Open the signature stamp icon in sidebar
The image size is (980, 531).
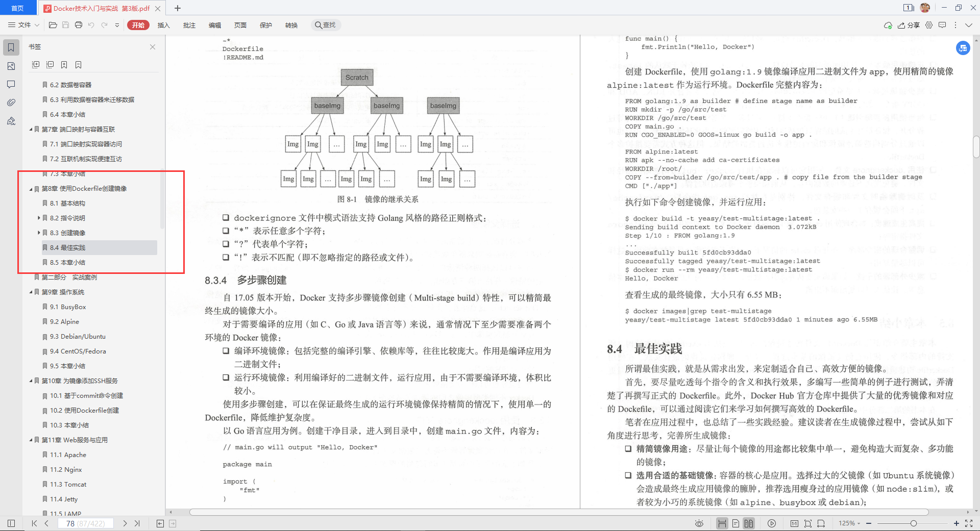click(11, 121)
